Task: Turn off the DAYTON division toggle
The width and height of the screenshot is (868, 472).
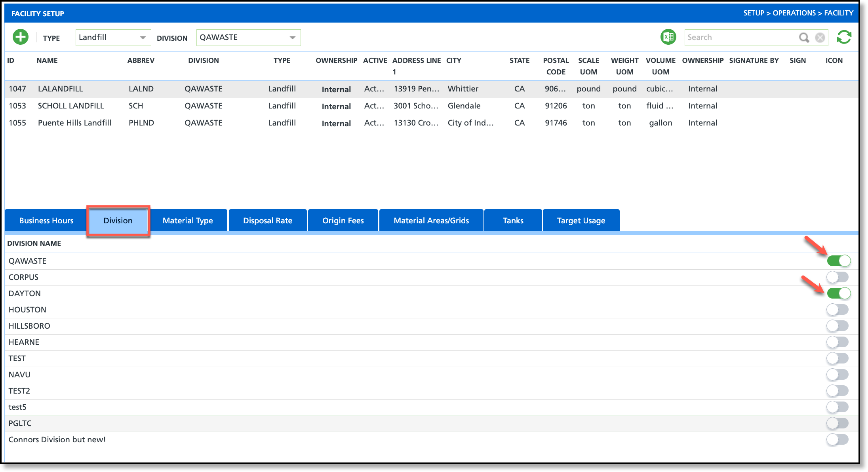Action: tap(838, 293)
